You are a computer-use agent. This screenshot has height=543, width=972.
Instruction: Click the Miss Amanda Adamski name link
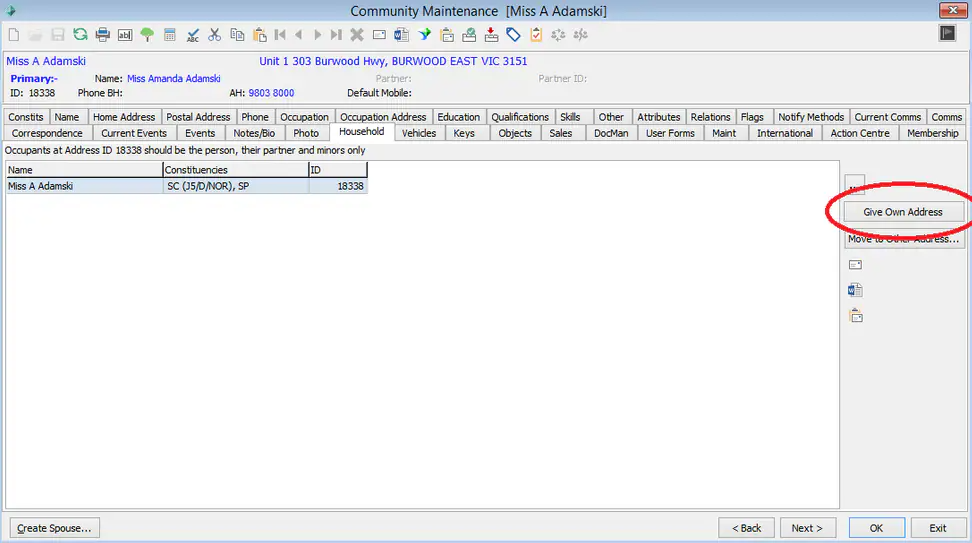tap(174, 79)
